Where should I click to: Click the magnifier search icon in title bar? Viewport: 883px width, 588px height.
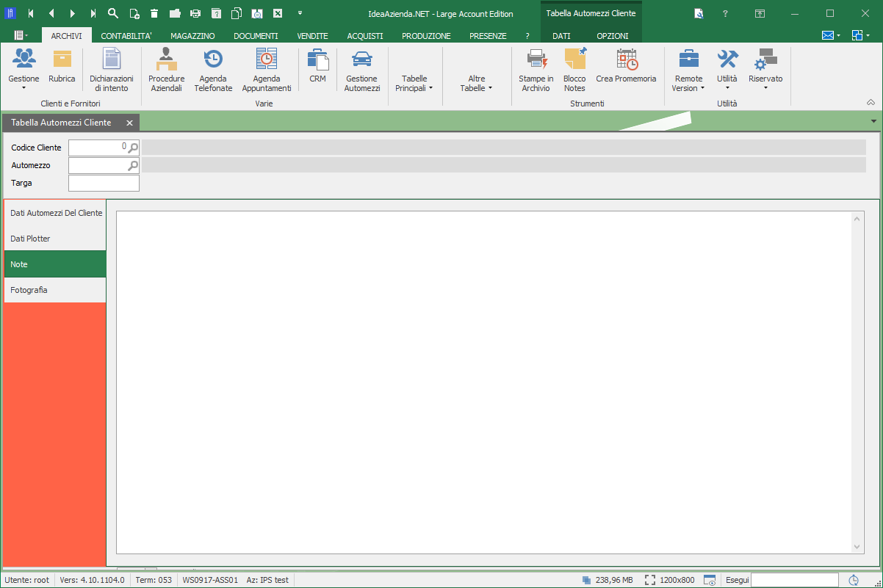[x=113, y=13]
